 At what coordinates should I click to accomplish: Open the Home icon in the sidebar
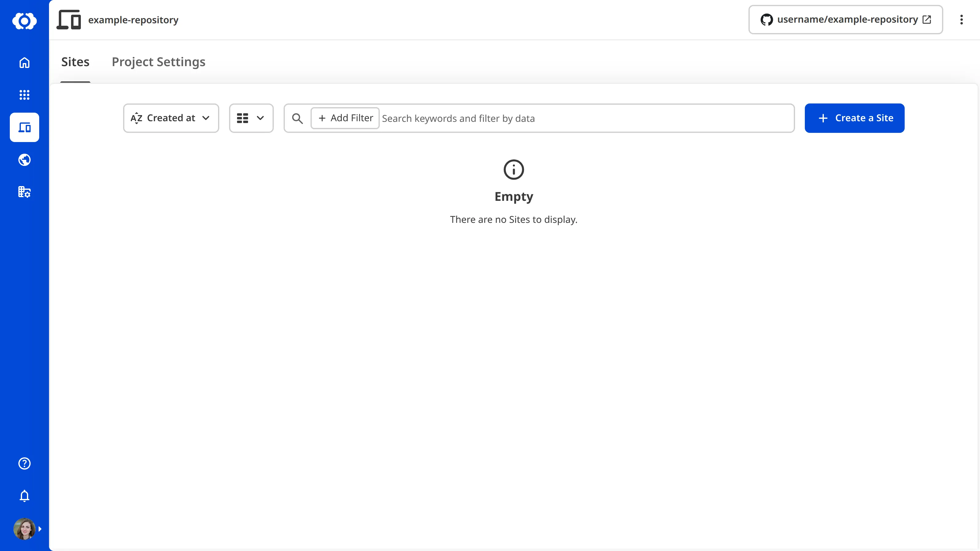point(24,62)
